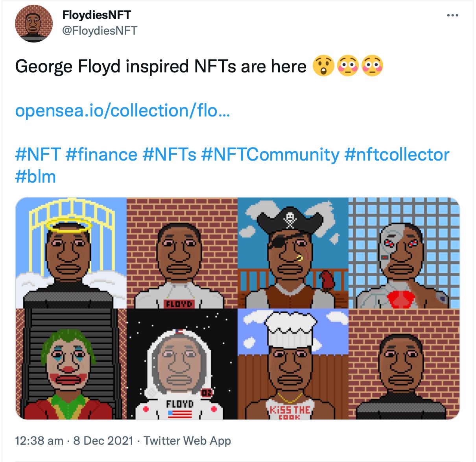Open the #finance hashtag
The height and width of the screenshot is (462, 476).
coord(101,154)
